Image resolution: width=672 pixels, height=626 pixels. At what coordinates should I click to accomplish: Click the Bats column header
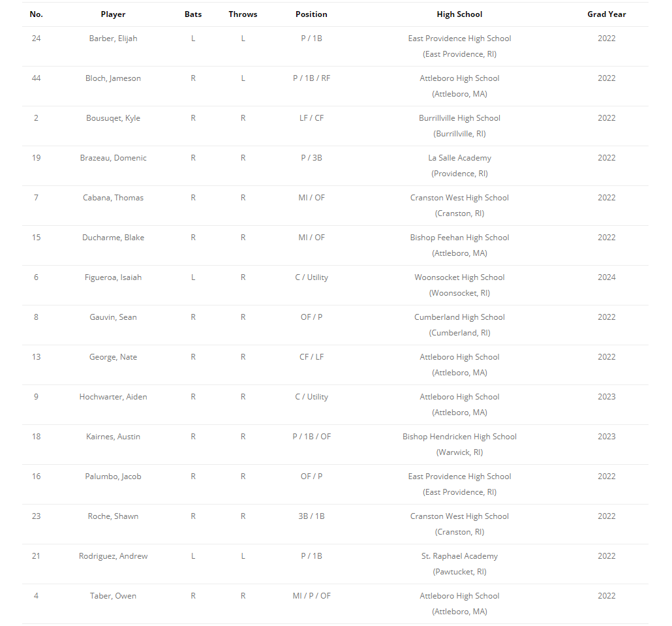pyautogui.click(x=193, y=14)
